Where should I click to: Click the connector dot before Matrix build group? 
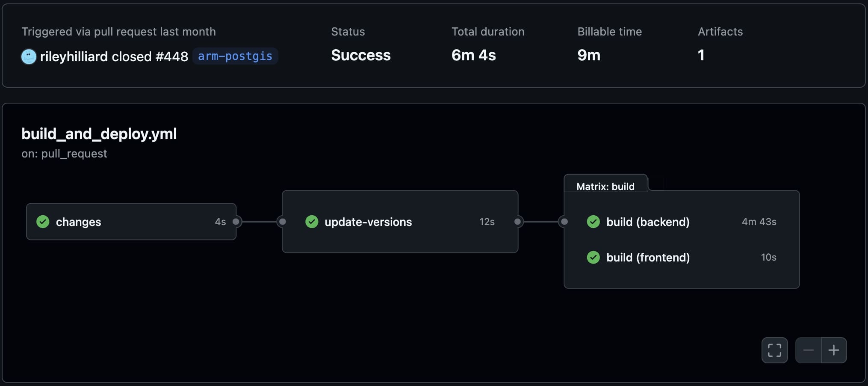click(x=564, y=221)
